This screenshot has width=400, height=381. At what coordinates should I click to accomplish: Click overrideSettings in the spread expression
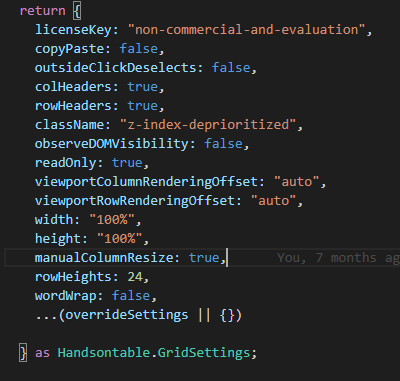click(127, 315)
